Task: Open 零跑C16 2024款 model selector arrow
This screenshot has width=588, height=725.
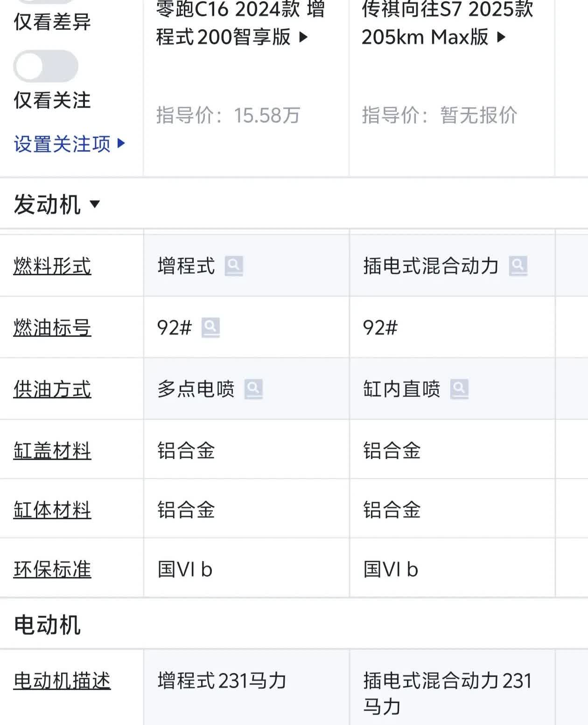Action: (x=303, y=37)
